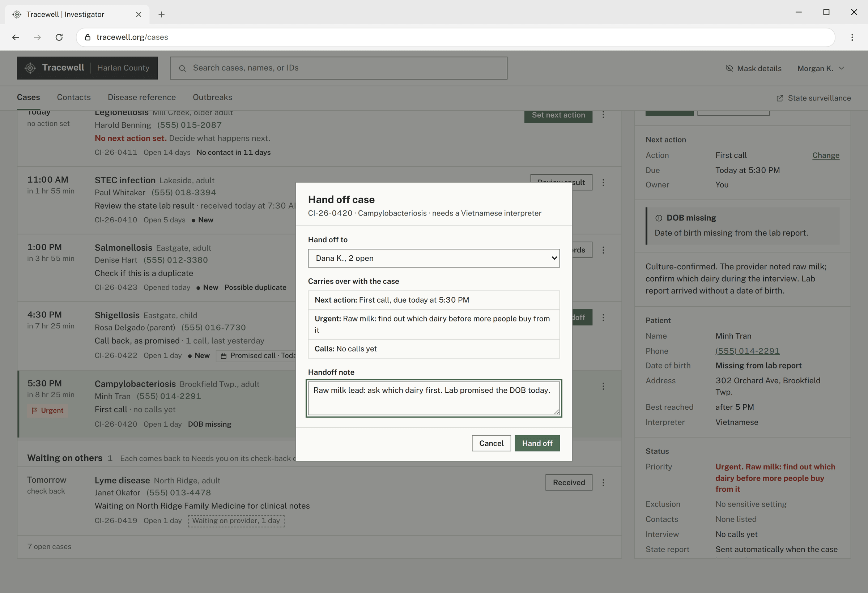Click the Received button for Lyme disease
This screenshot has height=593, width=868.
569,482
